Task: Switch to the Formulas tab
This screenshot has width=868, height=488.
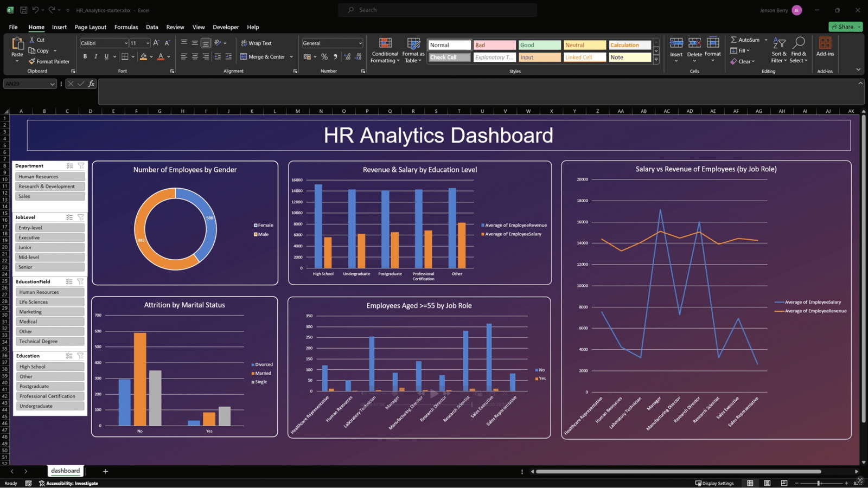Action: (126, 27)
